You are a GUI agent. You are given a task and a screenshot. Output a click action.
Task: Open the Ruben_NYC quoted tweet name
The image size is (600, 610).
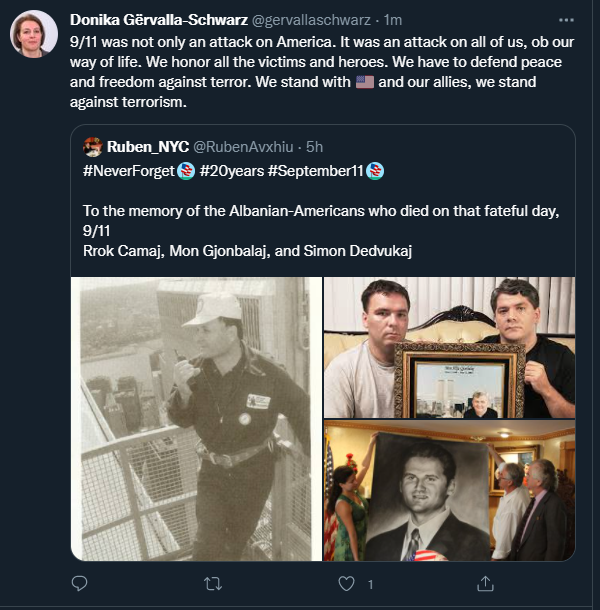click(x=146, y=146)
